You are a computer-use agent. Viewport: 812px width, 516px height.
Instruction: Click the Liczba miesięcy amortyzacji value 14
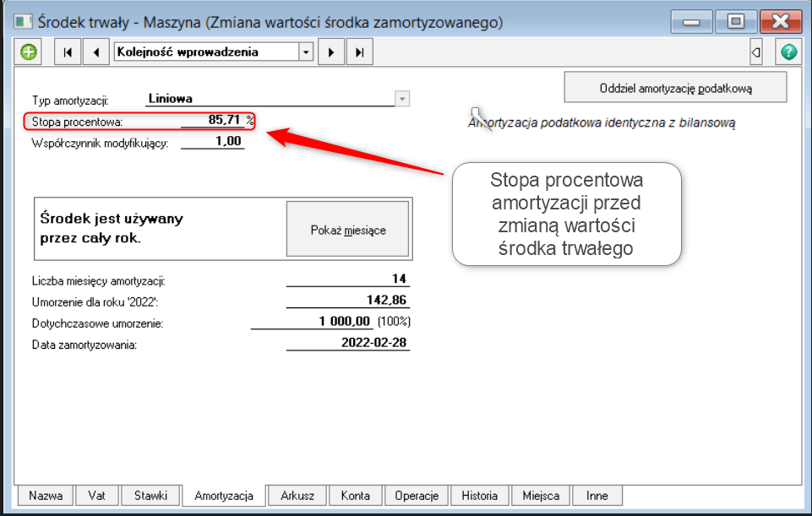click(347, 279)
